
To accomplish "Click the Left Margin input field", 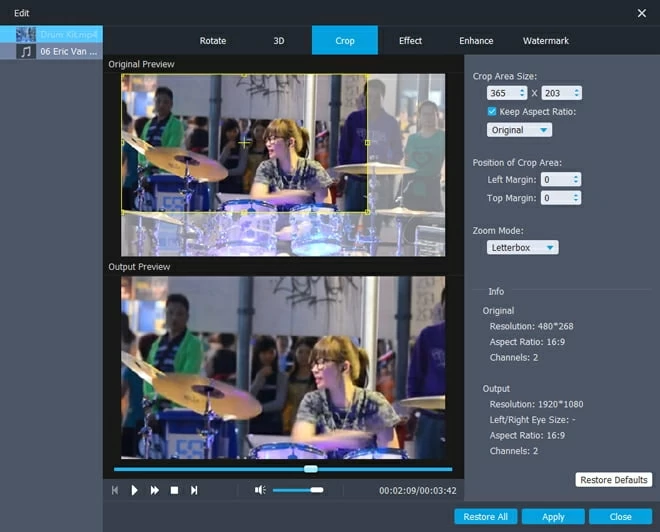I will 553,179.
